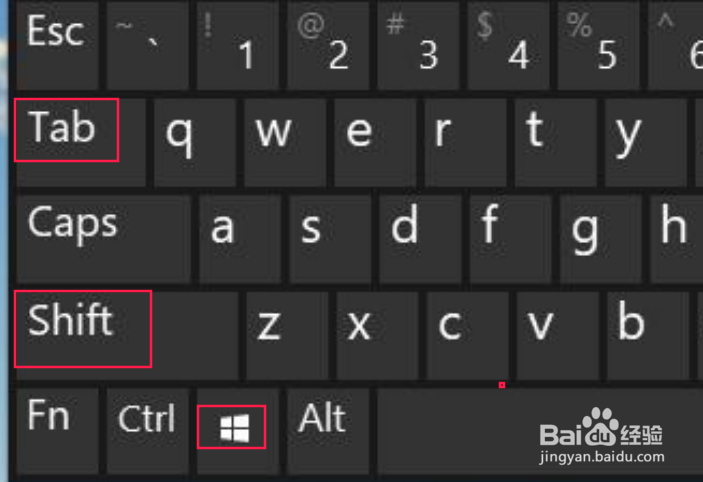Tap the letter w key
Screen dimensions: 703x482
coord(285,142)
